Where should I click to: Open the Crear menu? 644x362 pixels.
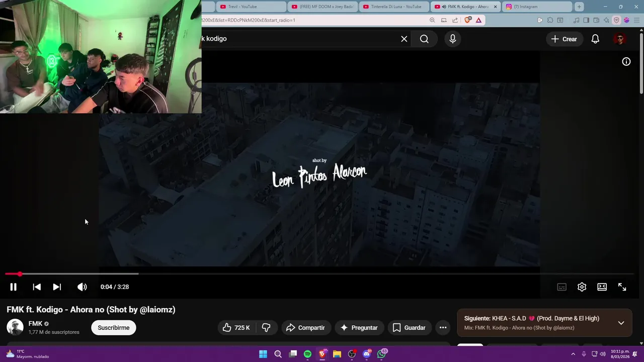click(x=564, y=39)
